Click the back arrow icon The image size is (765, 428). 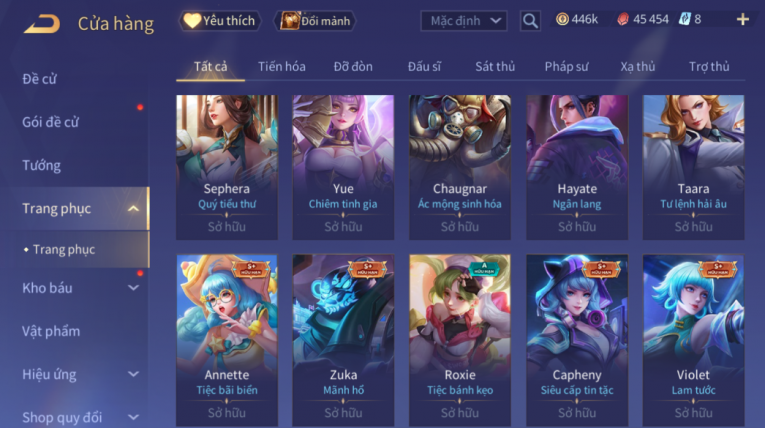coord(42,23)
